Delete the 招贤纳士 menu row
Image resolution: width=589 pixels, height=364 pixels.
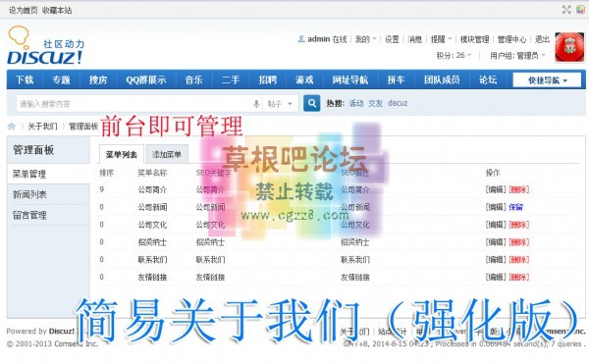click(x=518, y=242)
